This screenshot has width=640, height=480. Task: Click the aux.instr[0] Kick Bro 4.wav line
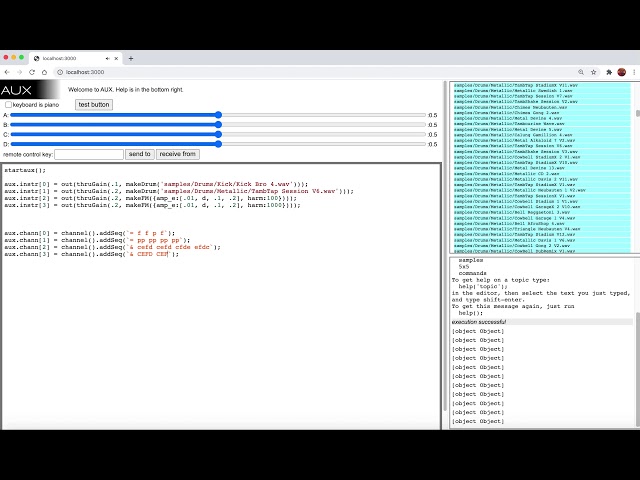pyautogui.click(x=156, y=184)
